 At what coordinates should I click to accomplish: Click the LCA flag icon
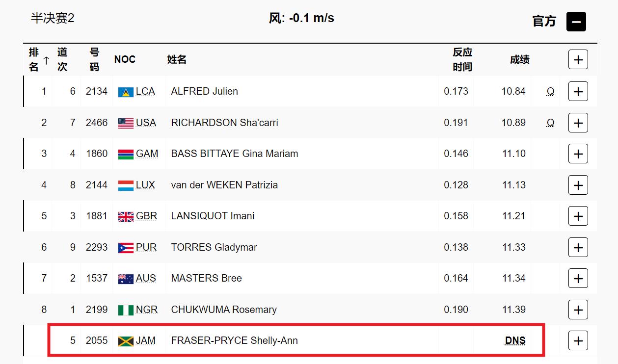tap(126, 92)
